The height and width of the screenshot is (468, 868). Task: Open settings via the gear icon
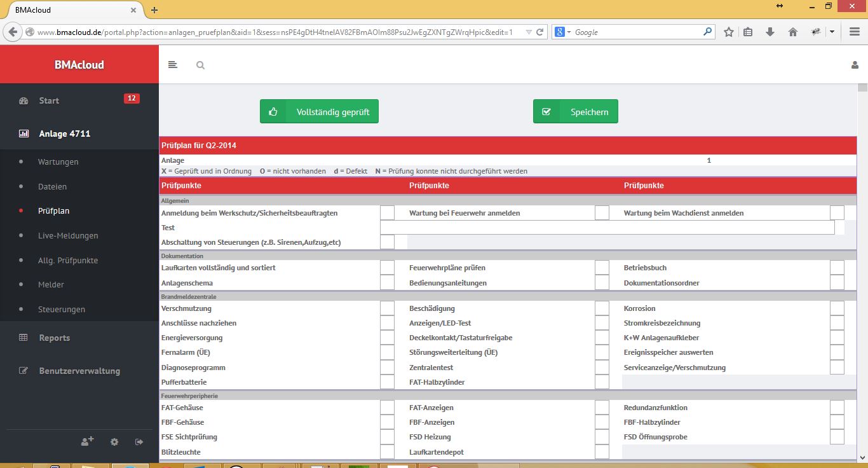[x=113, y=441]
